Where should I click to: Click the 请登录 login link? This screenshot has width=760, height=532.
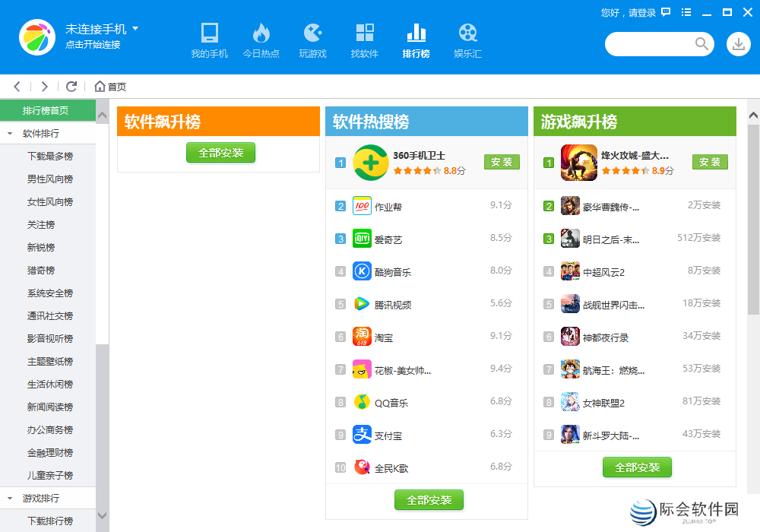[639, 12]
